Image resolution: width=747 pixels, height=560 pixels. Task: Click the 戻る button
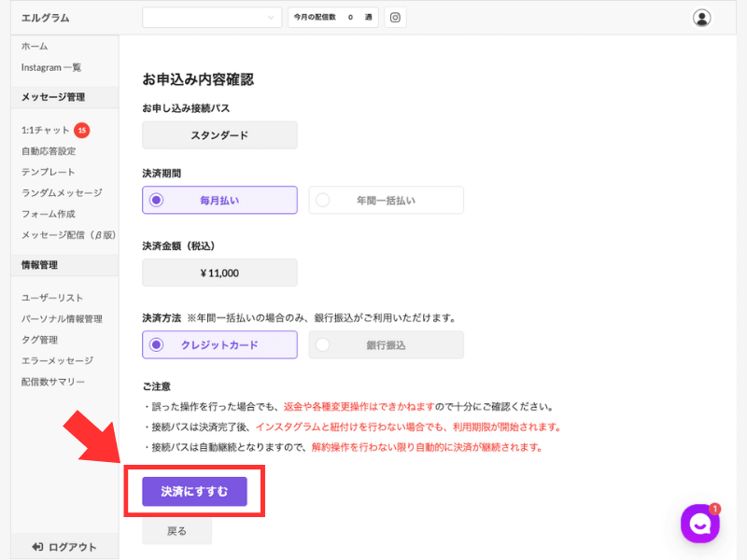[176, 531]
